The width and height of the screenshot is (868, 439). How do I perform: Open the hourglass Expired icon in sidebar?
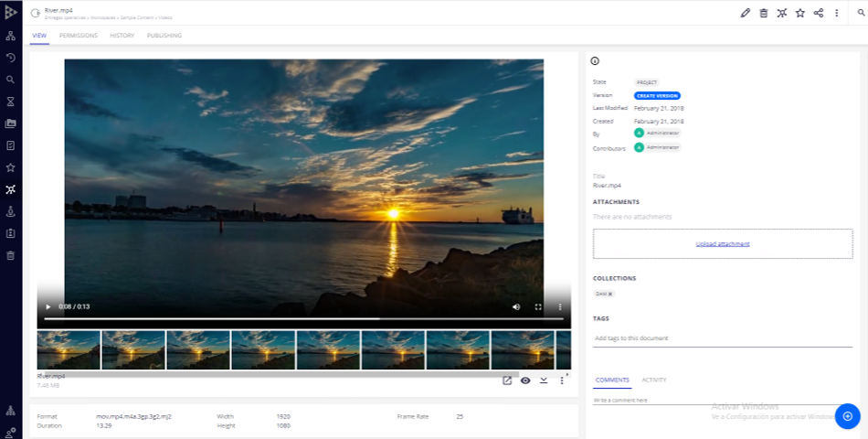(x=11, y=102)
